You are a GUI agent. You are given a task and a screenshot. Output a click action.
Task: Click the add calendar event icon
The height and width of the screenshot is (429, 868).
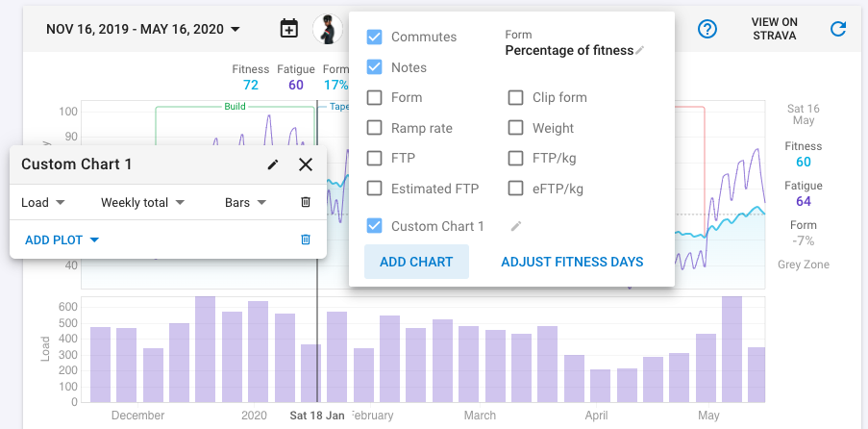tap(289, 29)
